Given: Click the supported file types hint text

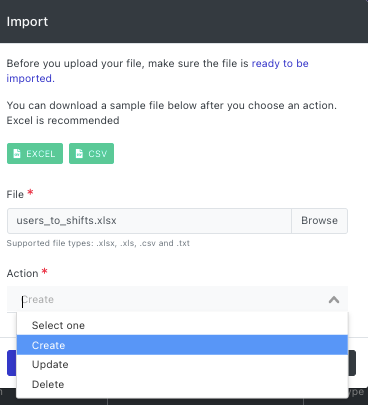Looking at the screenshot, I should (x=98, y=243).
